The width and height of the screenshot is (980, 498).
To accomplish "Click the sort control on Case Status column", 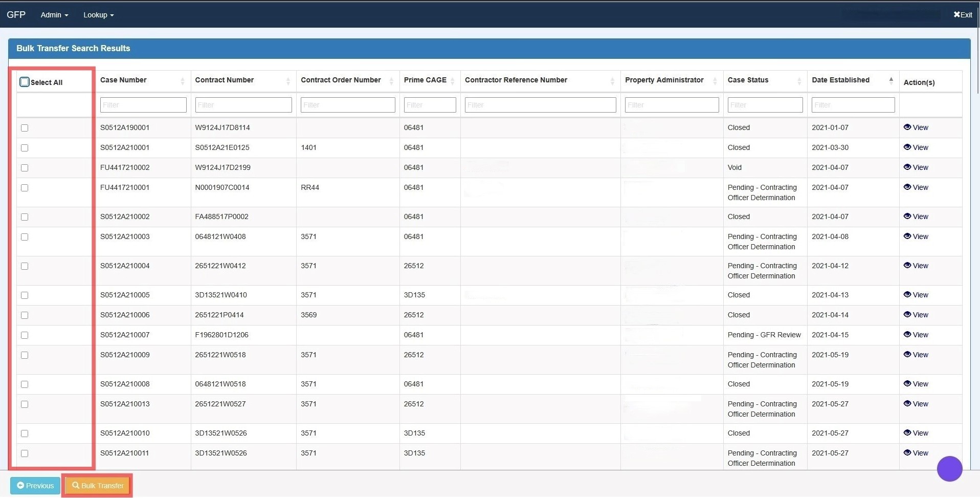I will pos(799,80).
